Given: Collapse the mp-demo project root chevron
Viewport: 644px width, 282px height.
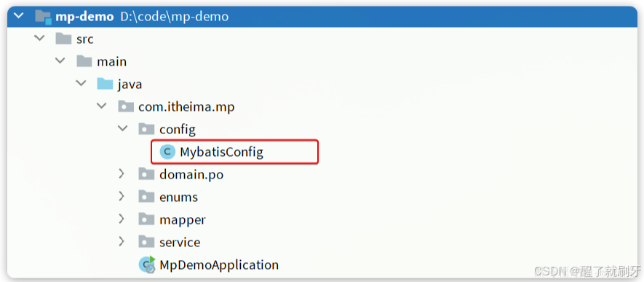Looking at the screenshot, I should [x=19, y=17].
